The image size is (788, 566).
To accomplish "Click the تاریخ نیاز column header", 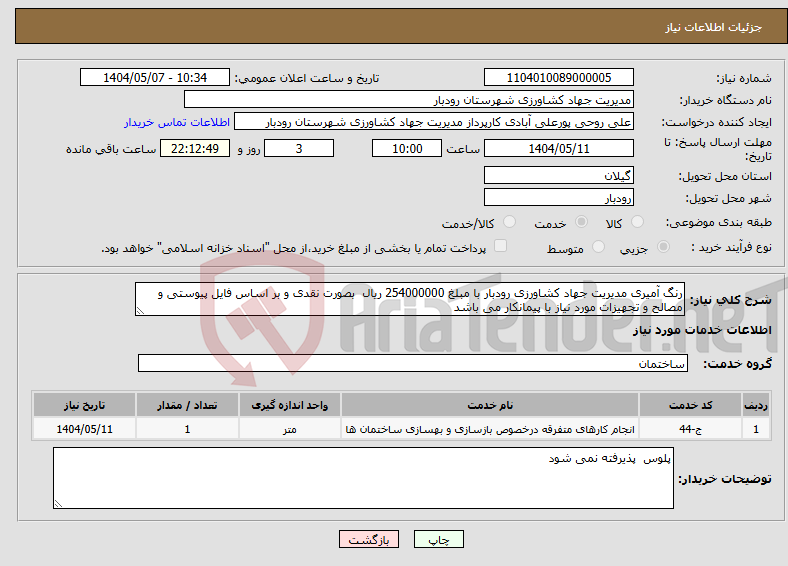I will point(84,405).
